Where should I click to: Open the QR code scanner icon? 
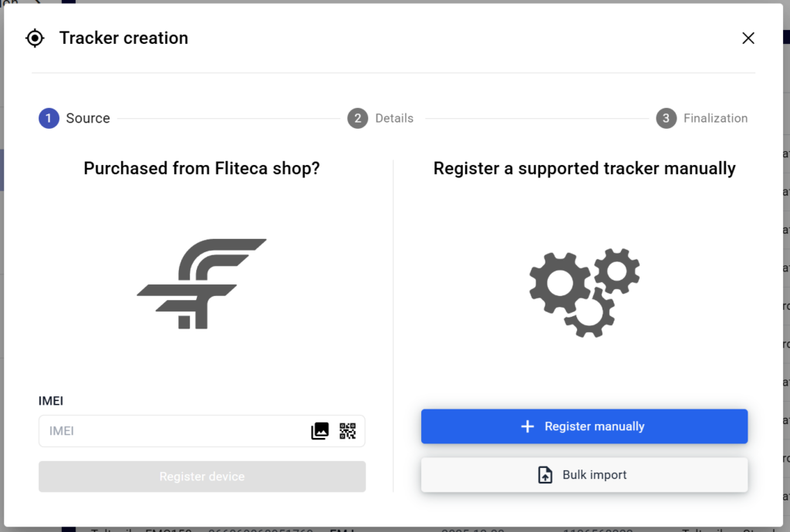(x=348, y=431)
